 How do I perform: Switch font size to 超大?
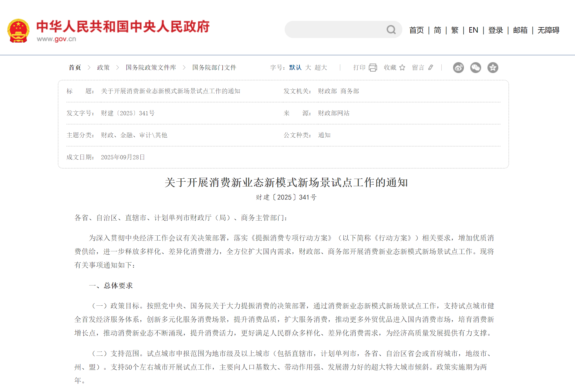tap(321, 68)
